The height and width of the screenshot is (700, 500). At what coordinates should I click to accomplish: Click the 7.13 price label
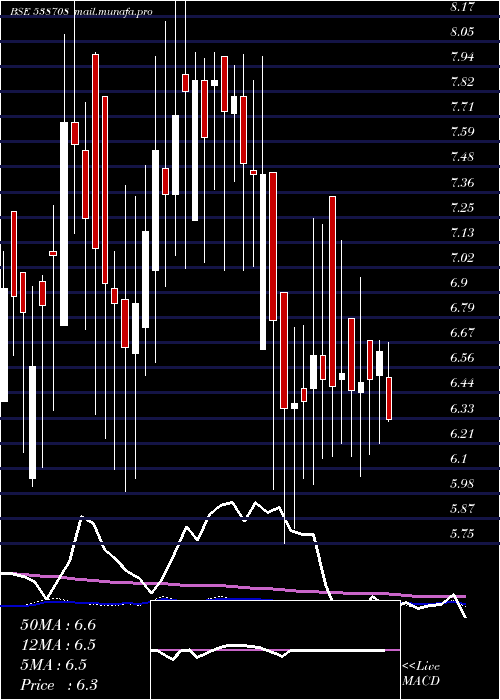pos(462,233)
